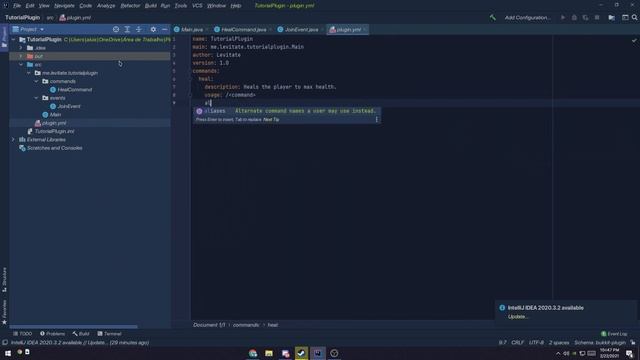Collapse the commands package
640x360 pixels.
37,82
